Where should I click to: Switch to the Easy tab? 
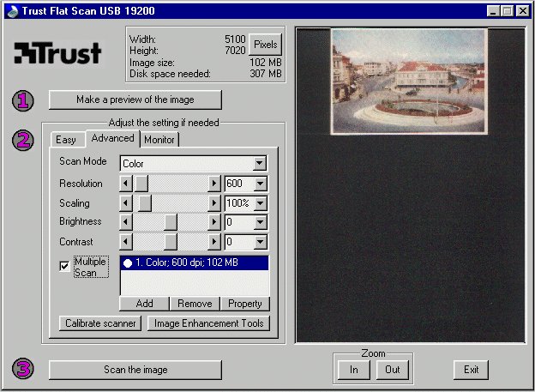[x=67, y=140]
